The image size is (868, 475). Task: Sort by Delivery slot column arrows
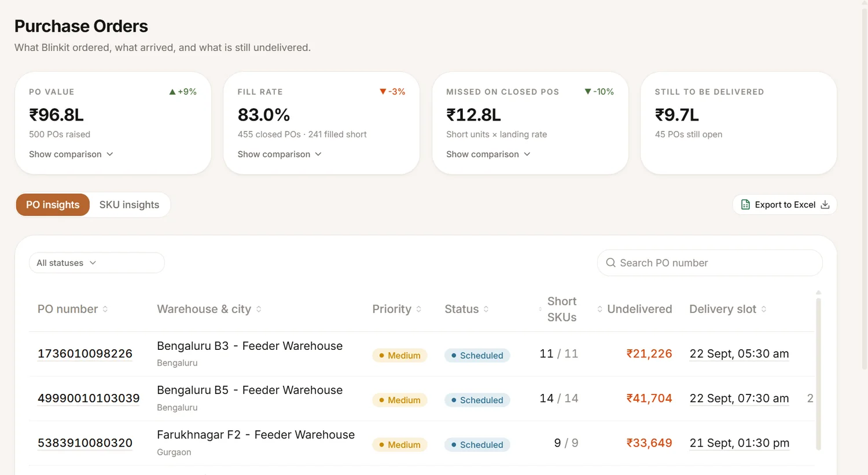764,309
